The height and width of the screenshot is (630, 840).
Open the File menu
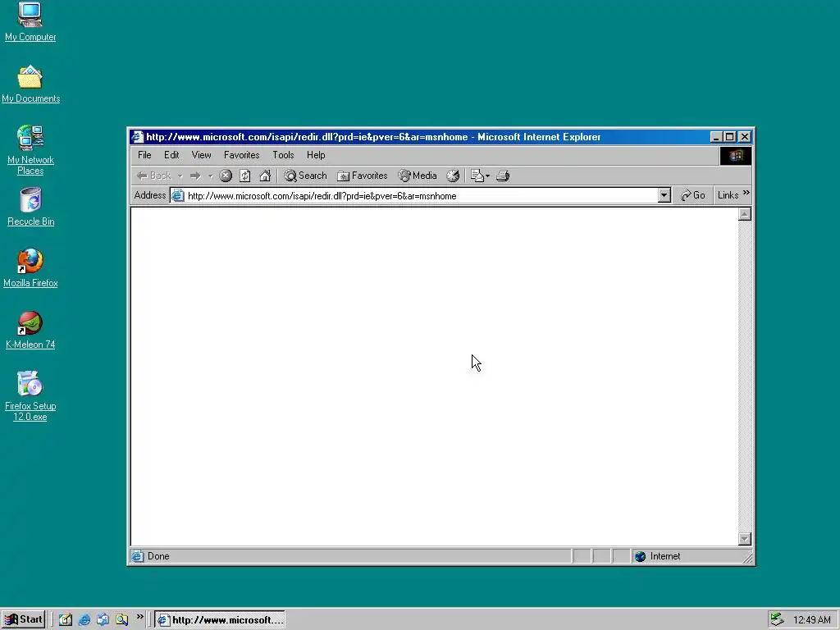pos(144,155)
